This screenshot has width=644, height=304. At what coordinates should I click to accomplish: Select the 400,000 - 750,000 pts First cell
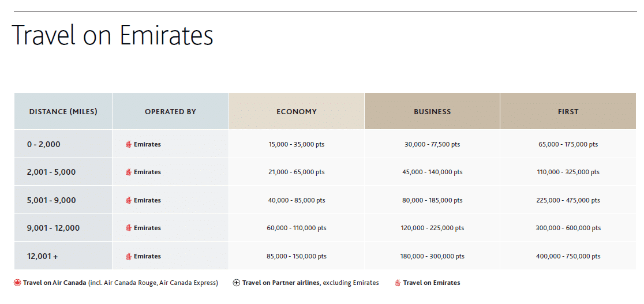[x=568, y=256]
